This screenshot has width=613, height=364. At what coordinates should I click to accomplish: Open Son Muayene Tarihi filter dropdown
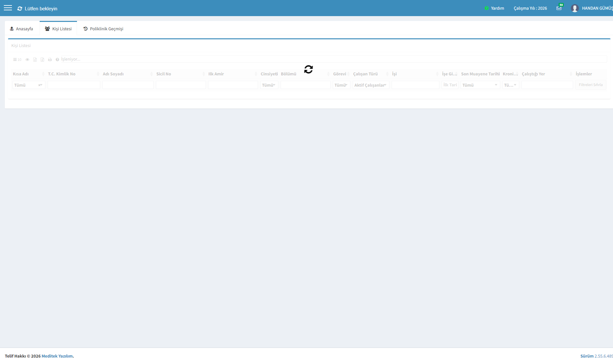480,85
